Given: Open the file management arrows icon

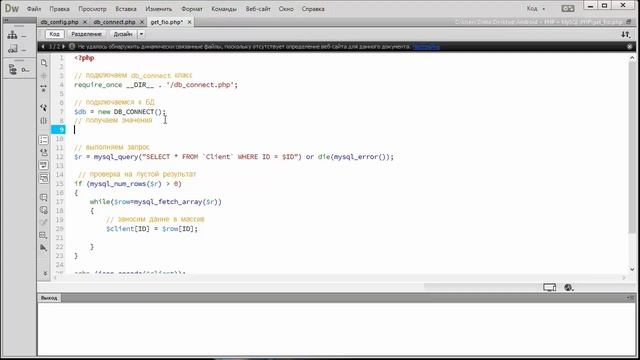Looking at the screenshot, I should pos(625,35).
